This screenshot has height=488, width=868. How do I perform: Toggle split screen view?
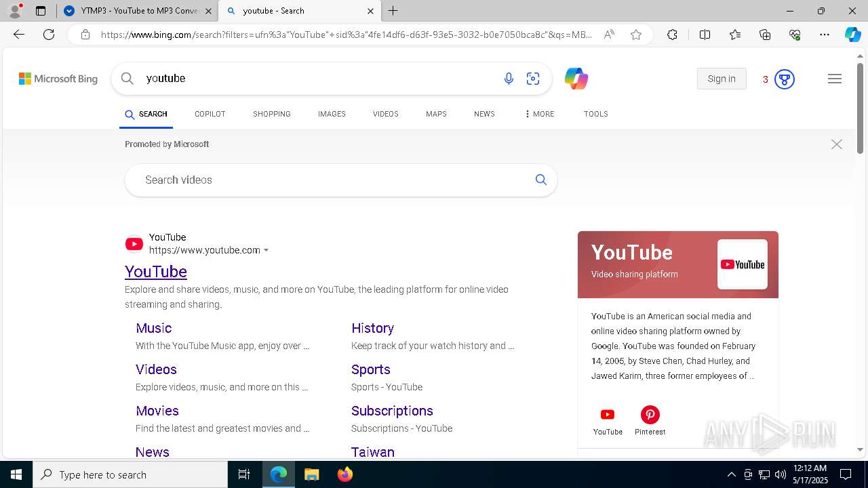[x=705, y=35]
